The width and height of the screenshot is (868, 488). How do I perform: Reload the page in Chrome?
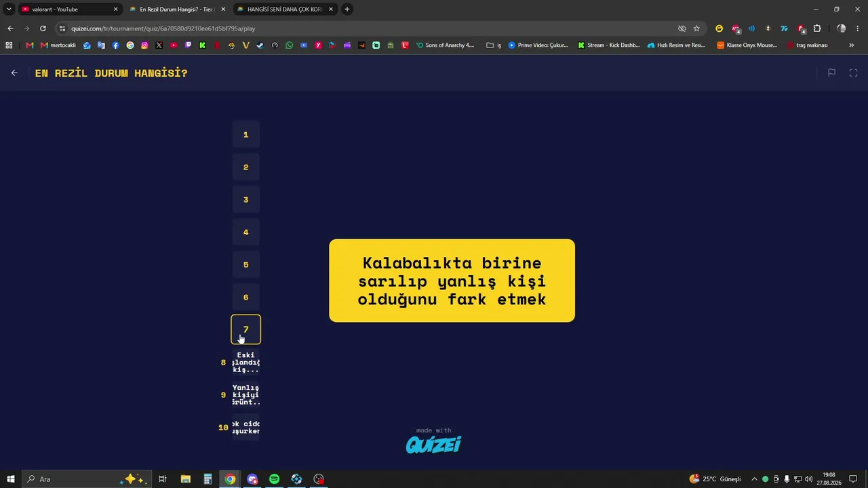click(x=43, y=28)
